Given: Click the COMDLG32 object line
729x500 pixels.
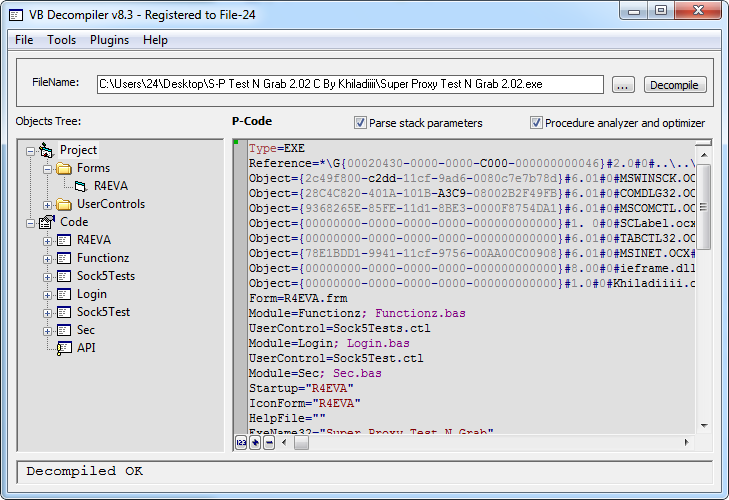Looking at the screenshot, I should pos(472,193).
